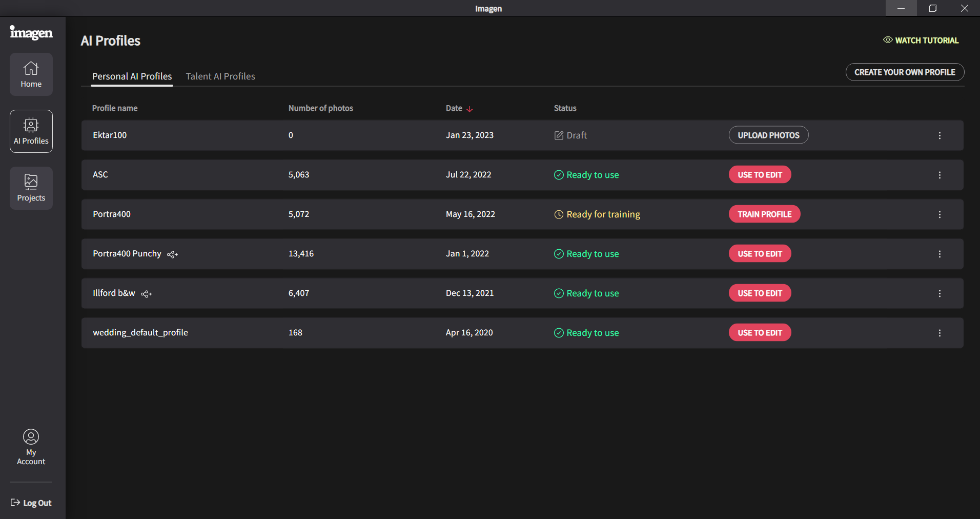980x519 pixels.
Task: Click Draft edit icon for Ektar100
Action: [559, 135]
